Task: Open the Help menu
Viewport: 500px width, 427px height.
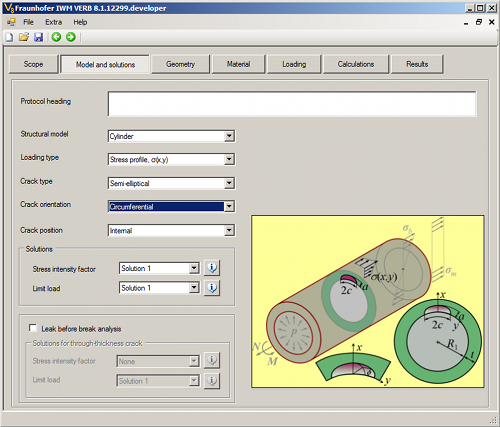Action: coord(80,22)
